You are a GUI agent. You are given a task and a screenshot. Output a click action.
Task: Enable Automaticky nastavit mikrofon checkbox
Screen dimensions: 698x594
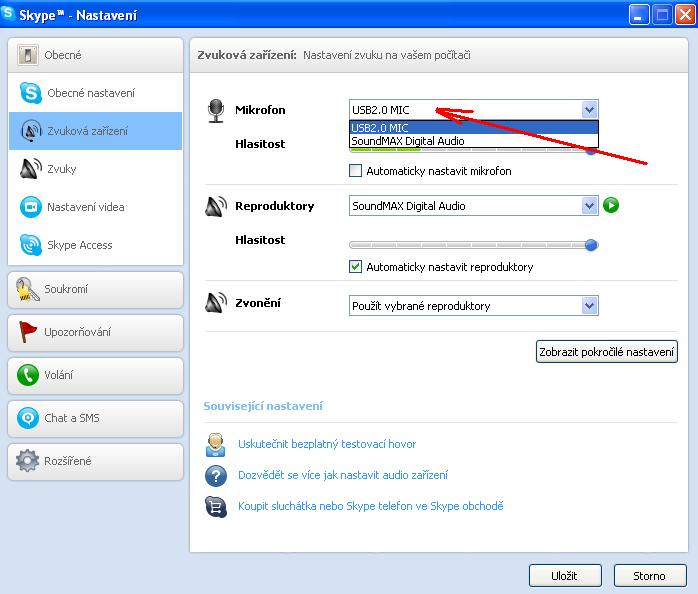point(355,171)
